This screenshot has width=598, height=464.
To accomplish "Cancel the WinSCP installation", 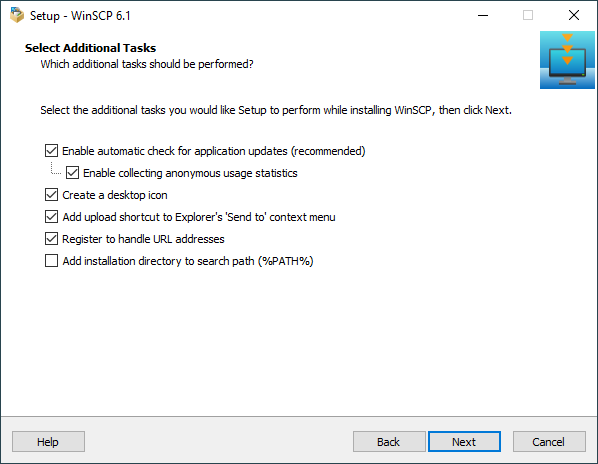I will (549, 442).
